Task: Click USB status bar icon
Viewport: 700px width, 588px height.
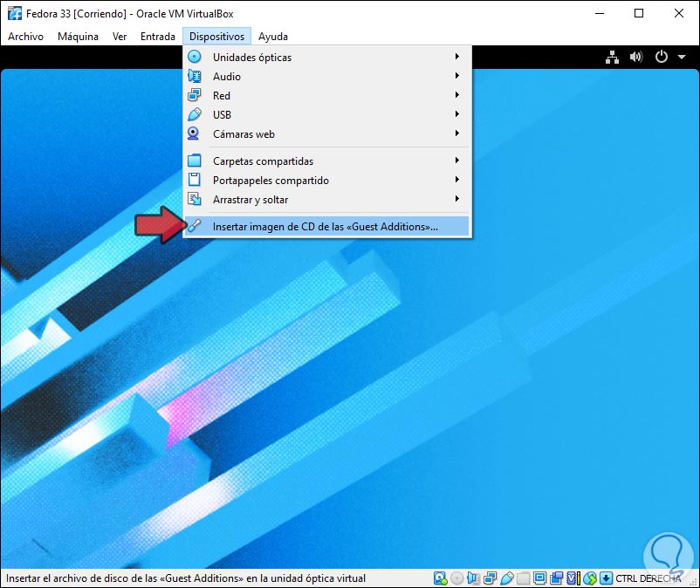Action: (507, 578)
